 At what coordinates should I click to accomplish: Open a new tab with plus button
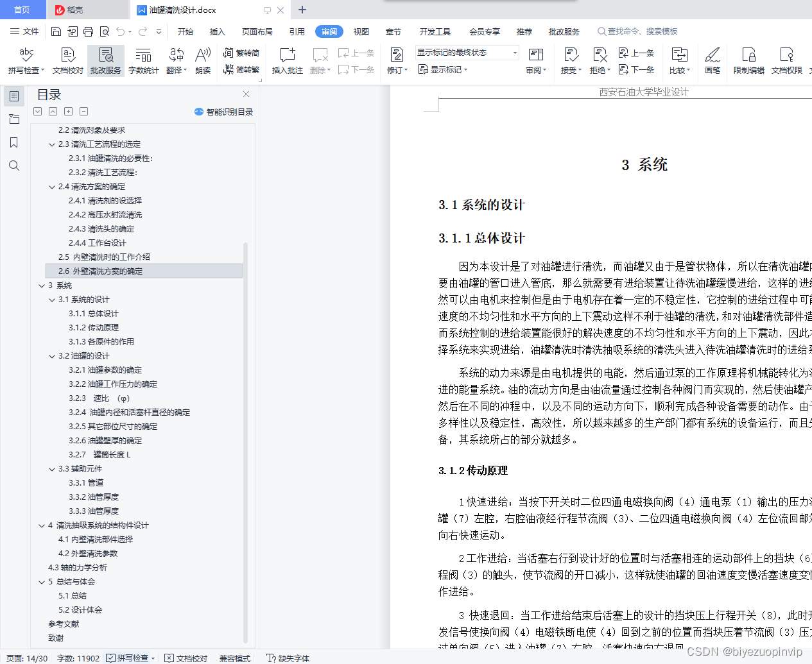coord(302,10)
